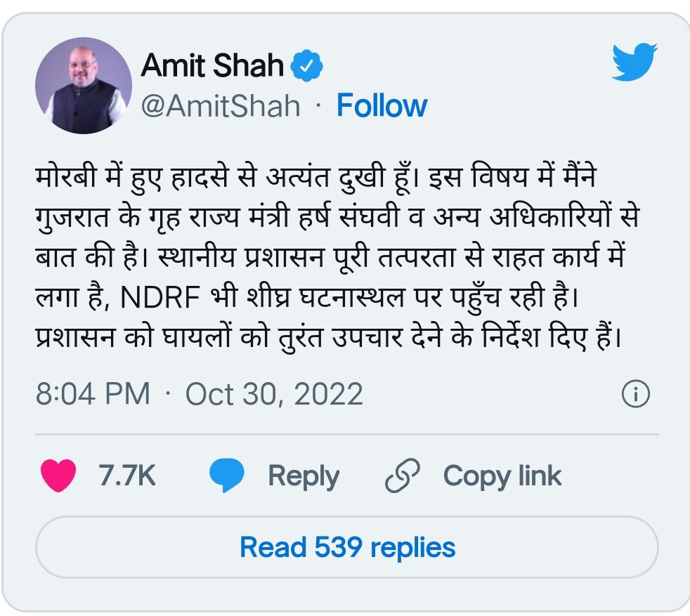Image resolution: width=690 pixels, height=616 pixels.
Task: Click the 8:04 PM timestamp
Action: click(93, 395)
